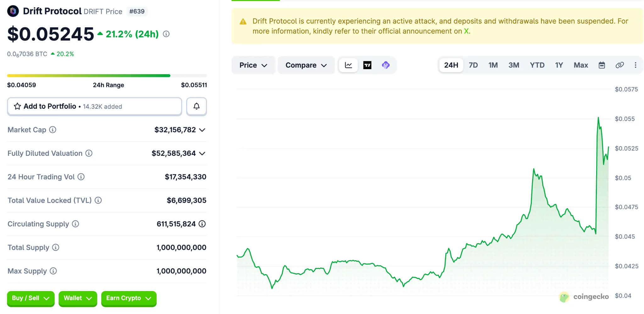Click the price alert bell icon

(196, 107)
